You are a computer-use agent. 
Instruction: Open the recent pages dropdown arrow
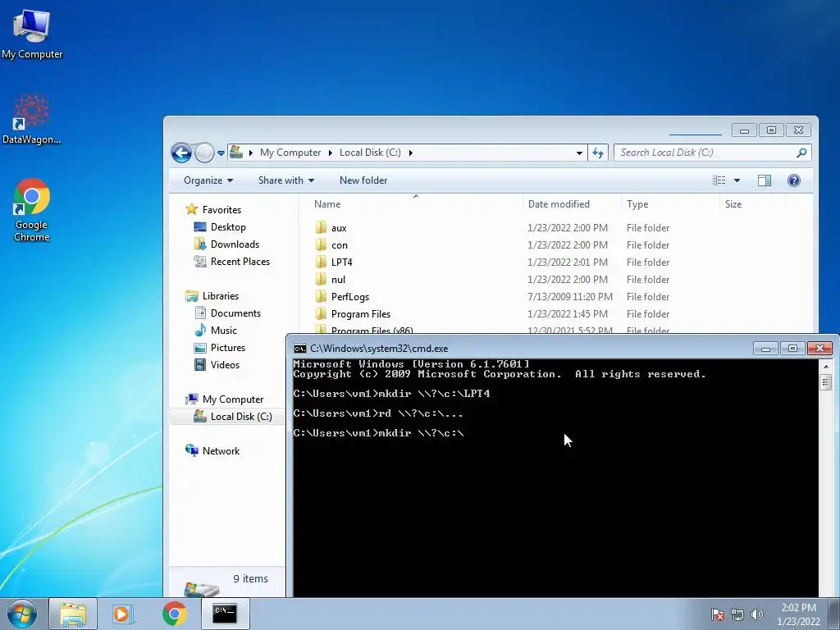tap(221, 153)
